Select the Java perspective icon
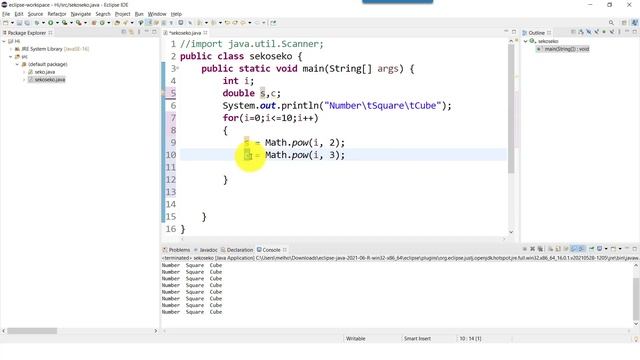This screenshot has width=640, height=360. pyautogui.click(x=634, y=22)
